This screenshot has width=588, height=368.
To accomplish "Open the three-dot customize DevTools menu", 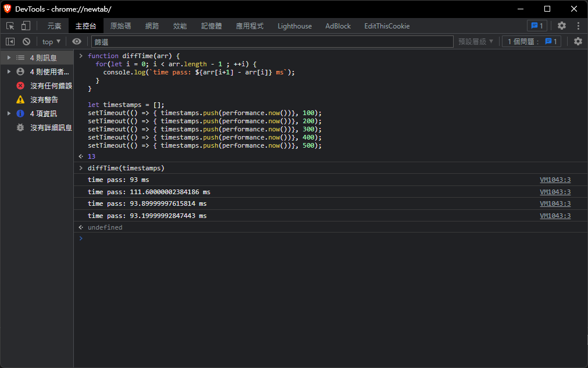I will (578, 26).
